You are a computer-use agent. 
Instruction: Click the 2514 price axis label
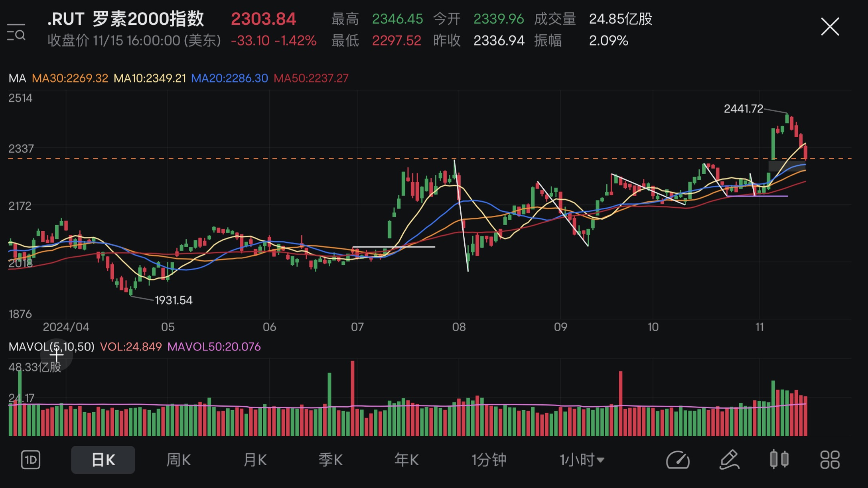[x=20, y=98]
